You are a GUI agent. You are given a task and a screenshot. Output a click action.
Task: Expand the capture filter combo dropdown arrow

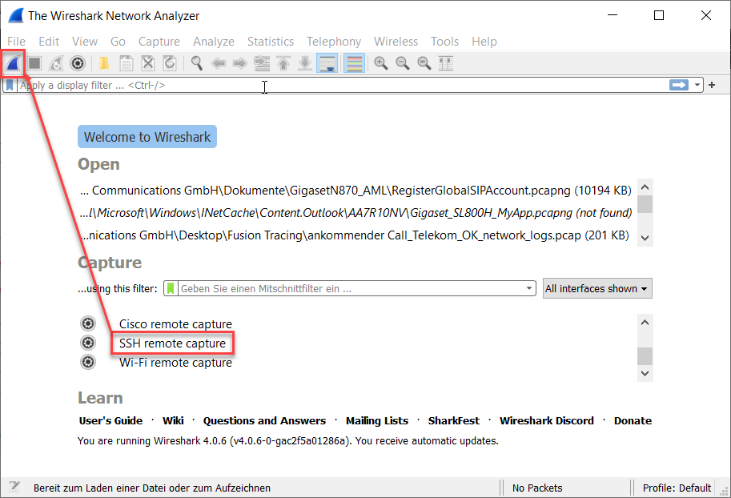tap(529, 289)
